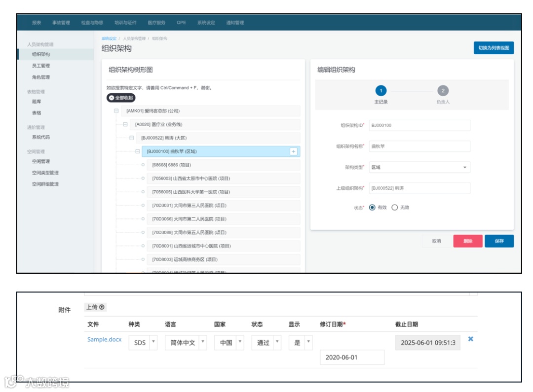The image size is (533, 392).
Task: Select 系统代码 in the sidebar
Action: [x=41, y=137]
